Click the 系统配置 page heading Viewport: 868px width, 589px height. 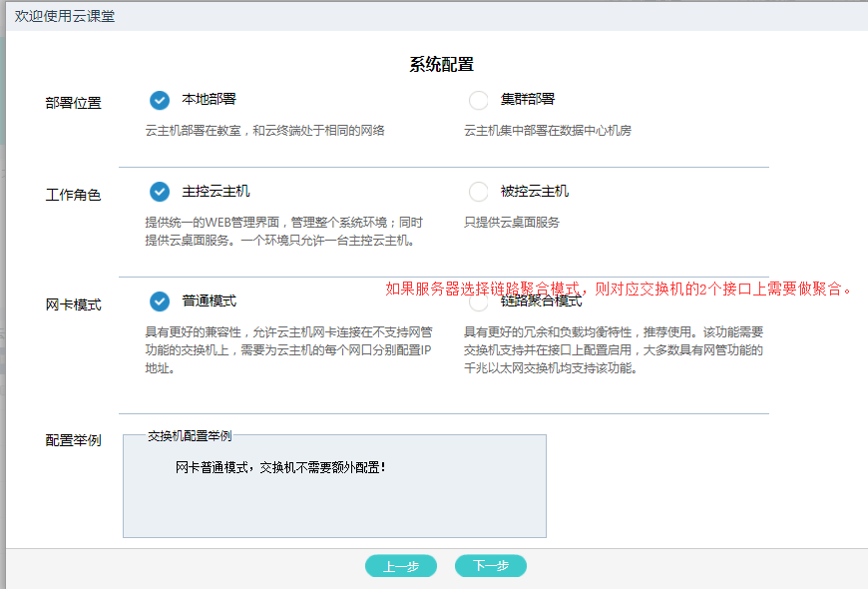[441, 65]
